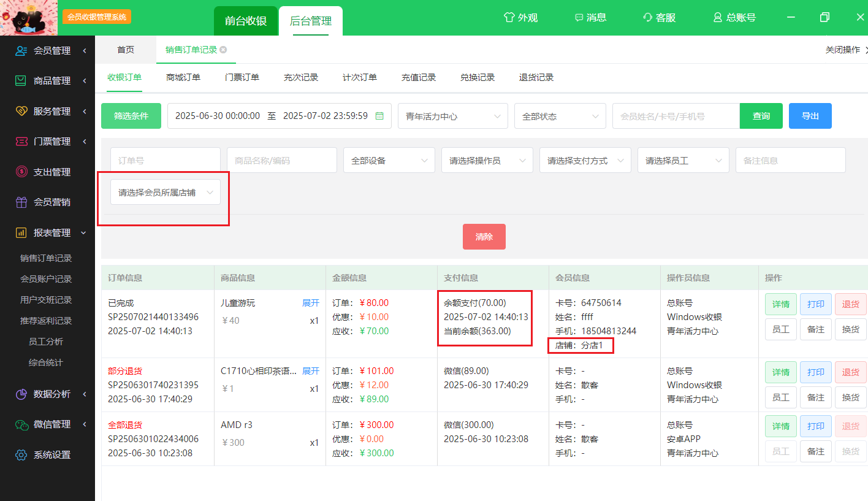The height and width of the screenshot is (501, 868).
Task: Click the 门票管理 ticket icon
Action: 21,142
